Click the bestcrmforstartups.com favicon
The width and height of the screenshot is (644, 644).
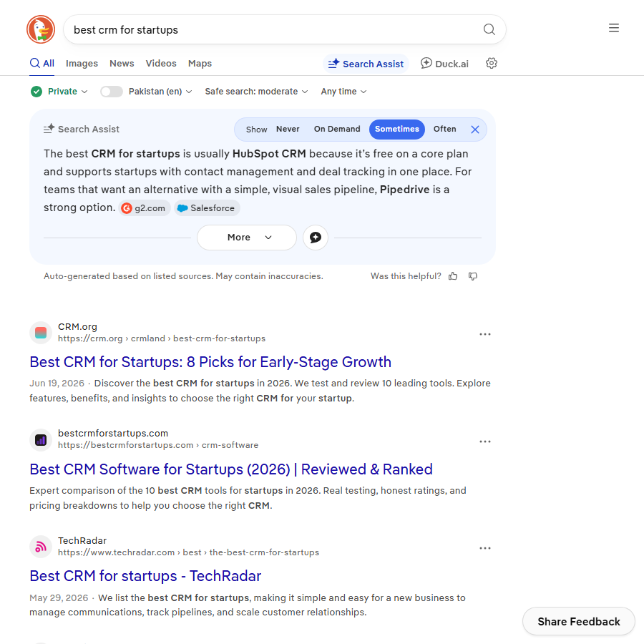coord(41,440)
